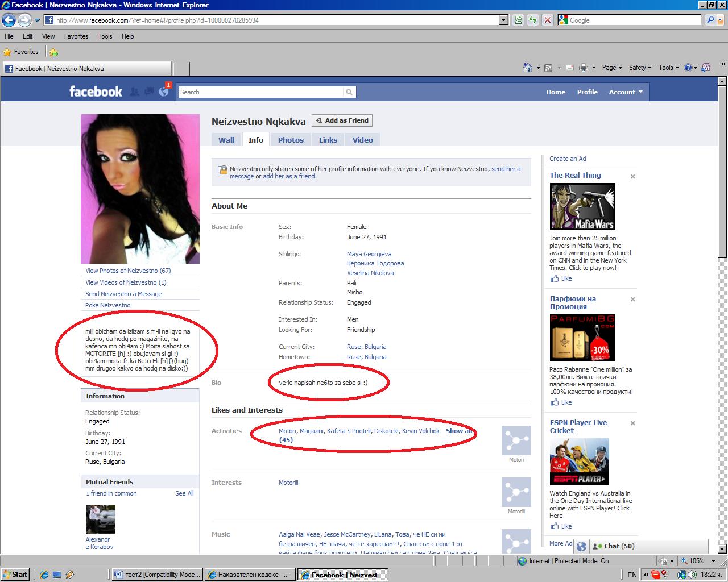Close the Mafia Wars ad with its X
The height and width of the screenshot is (582, 728).
click(x=632, y=176)
